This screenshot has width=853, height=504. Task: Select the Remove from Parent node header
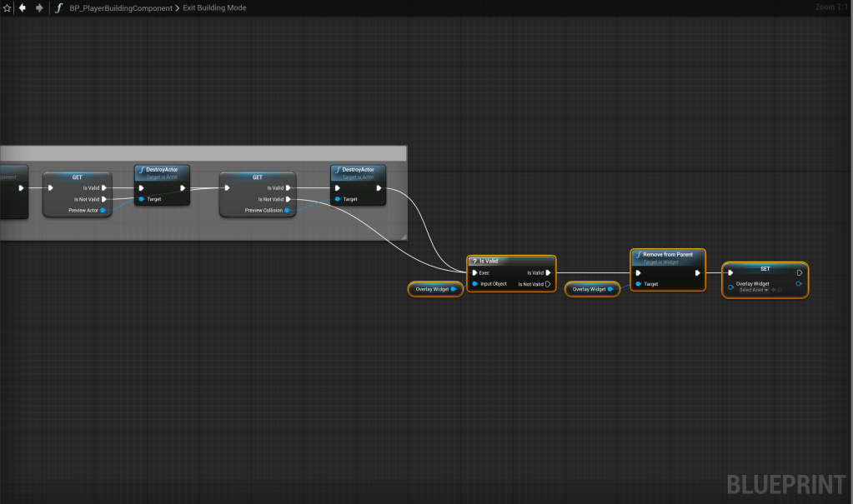pyautogui.click(x=668, y=256)
